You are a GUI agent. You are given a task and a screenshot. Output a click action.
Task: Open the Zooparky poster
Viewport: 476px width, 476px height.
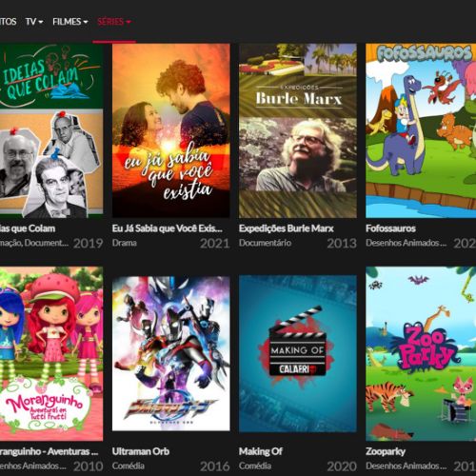pyautogui.click(x=421, y=354)
